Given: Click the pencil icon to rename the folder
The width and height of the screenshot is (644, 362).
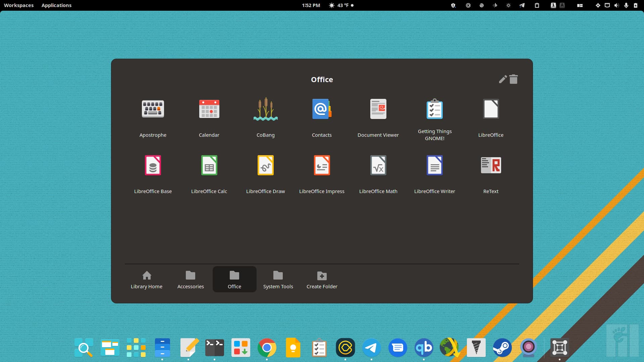Looking at the screenshot, I should point(502,79).
